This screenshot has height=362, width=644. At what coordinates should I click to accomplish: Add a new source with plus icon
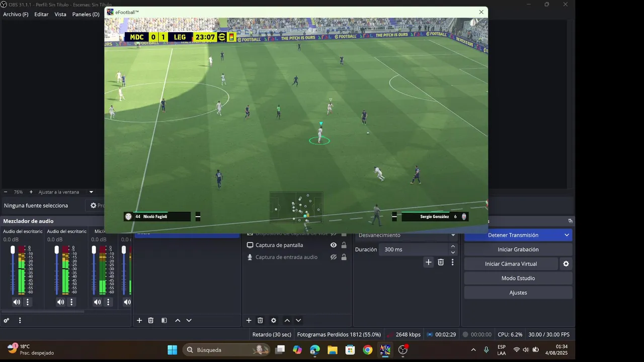click(249, 320)
